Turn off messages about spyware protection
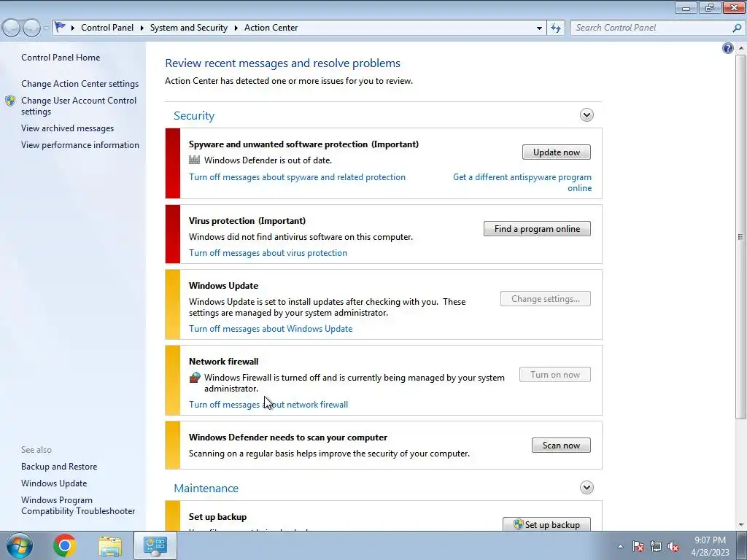This screenshot has height=560, width=747. [x=298, y=176]
